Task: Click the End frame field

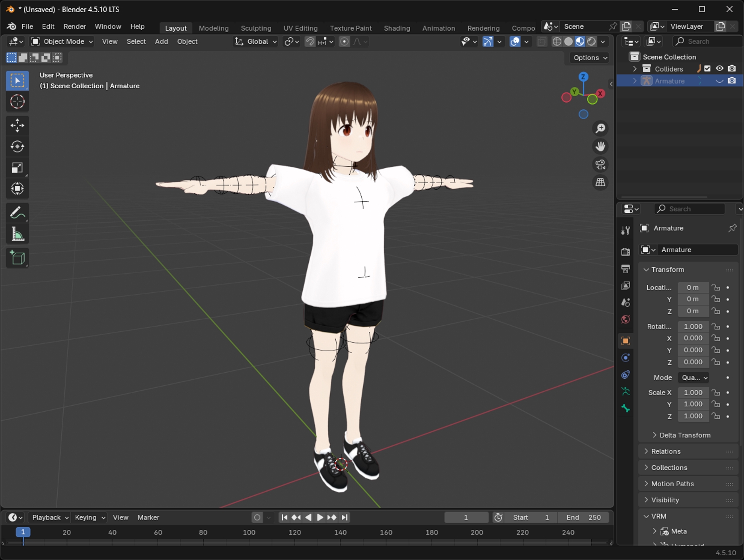Action: pyautogui.click(x=584, y=517)
